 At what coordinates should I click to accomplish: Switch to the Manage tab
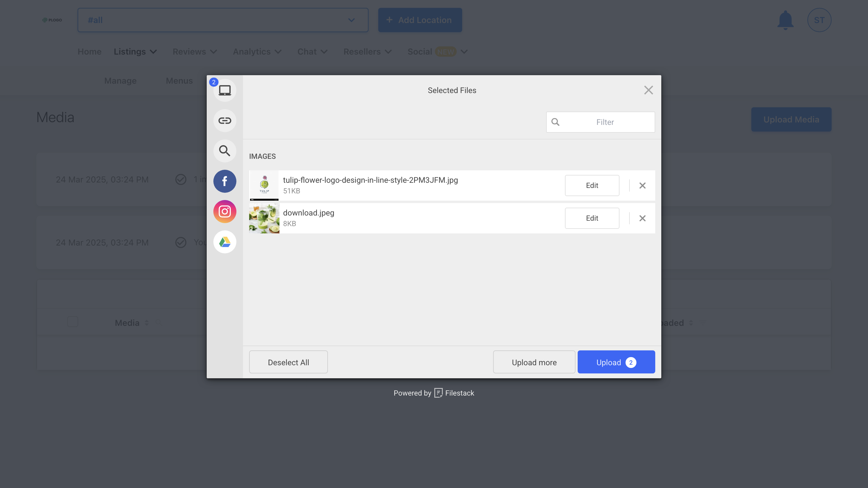[120, 81]
